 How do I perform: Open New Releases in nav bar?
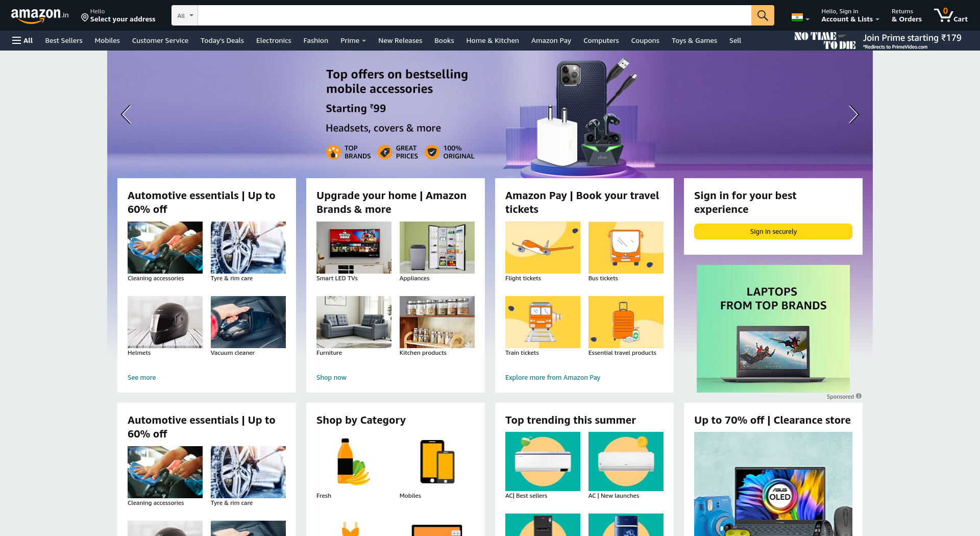click(400, 40)
